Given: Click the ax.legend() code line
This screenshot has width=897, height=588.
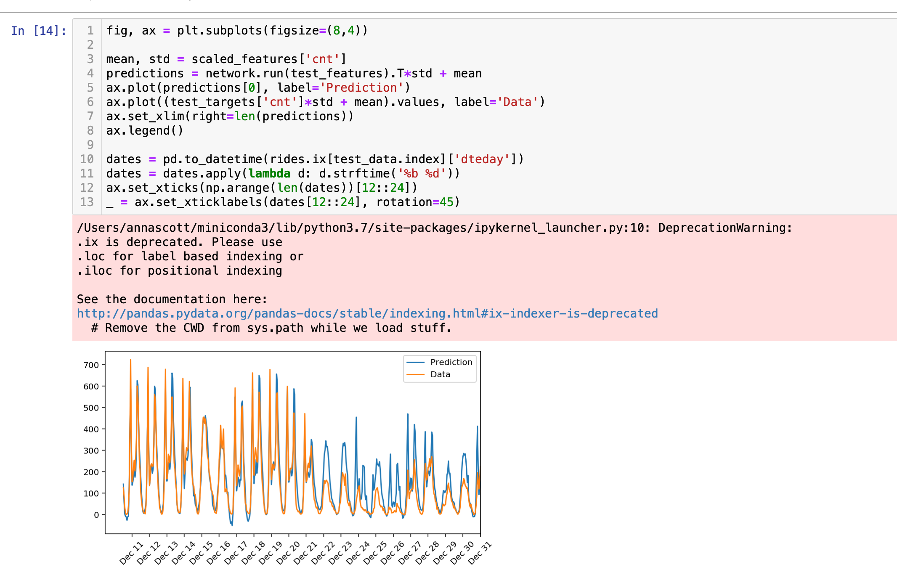Looking at the screenshot, I should pos(145,131).
